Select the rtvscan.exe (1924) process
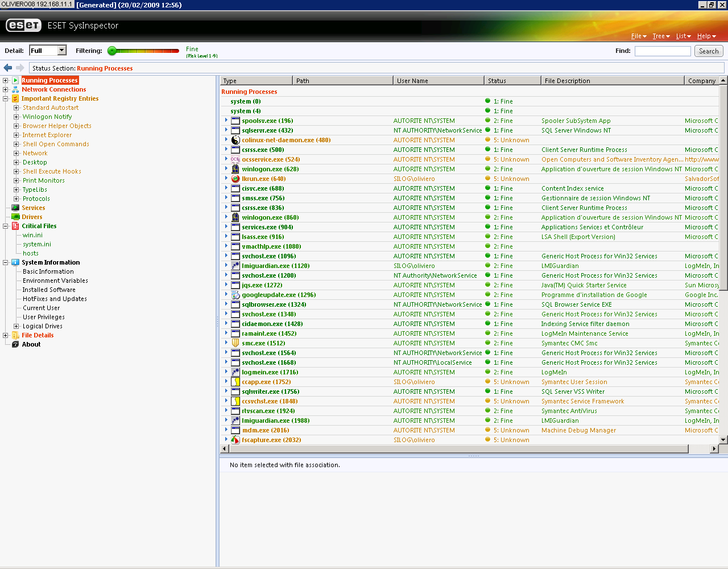728x569 pixels. coord(268,411)
